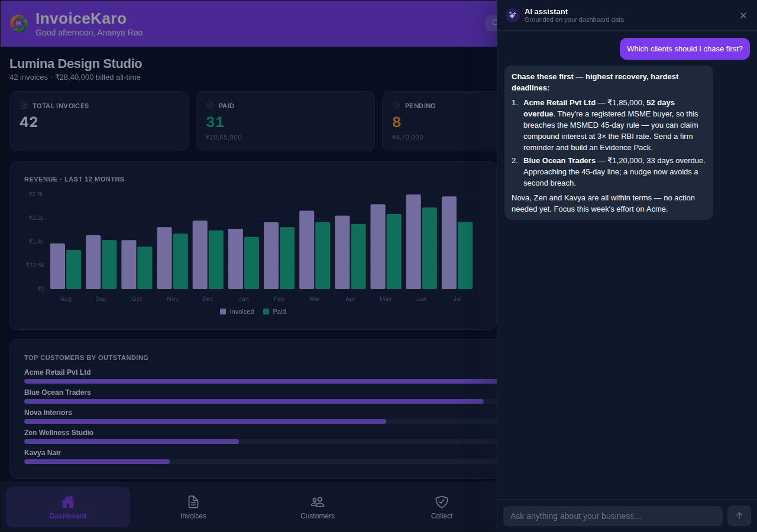
Task: Click the ₹2.9L axis label
Action: coord(37,194)
